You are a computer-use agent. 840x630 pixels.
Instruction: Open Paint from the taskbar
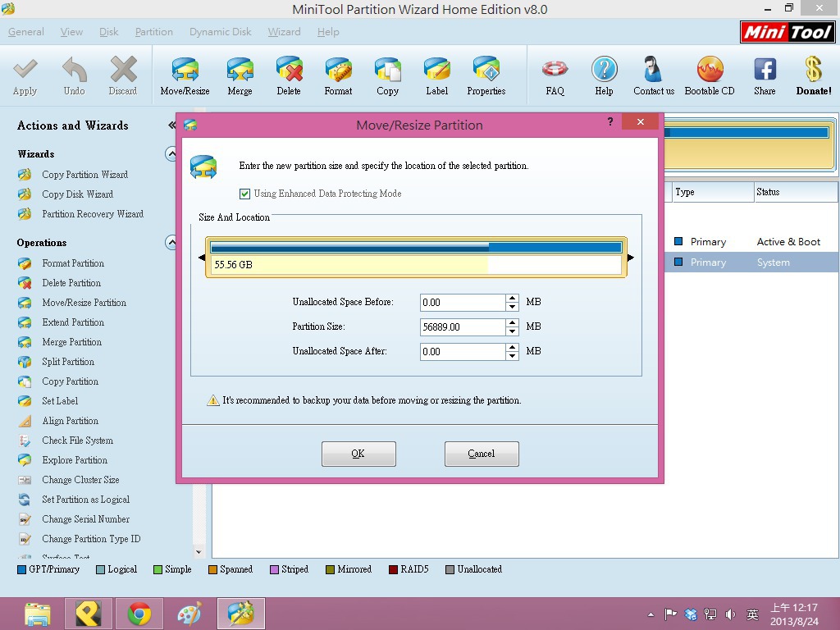[x=189, y=614]
